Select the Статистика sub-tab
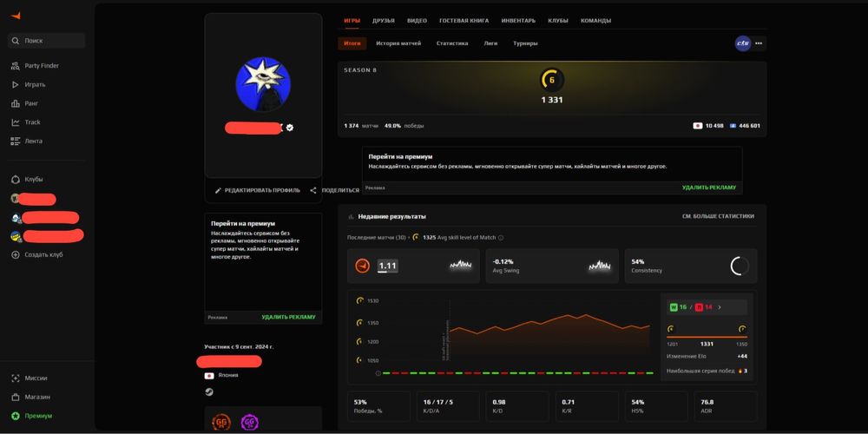 (x=451, y=43)
